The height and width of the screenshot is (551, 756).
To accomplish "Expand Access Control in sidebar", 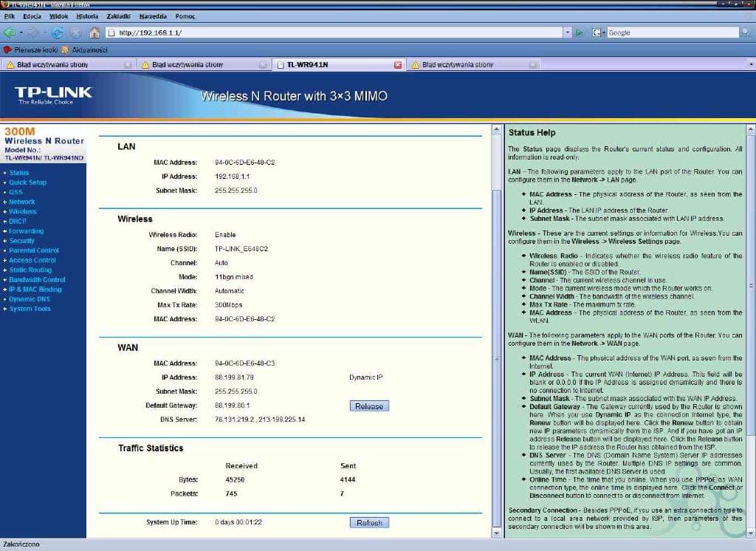I will [32, 260].
